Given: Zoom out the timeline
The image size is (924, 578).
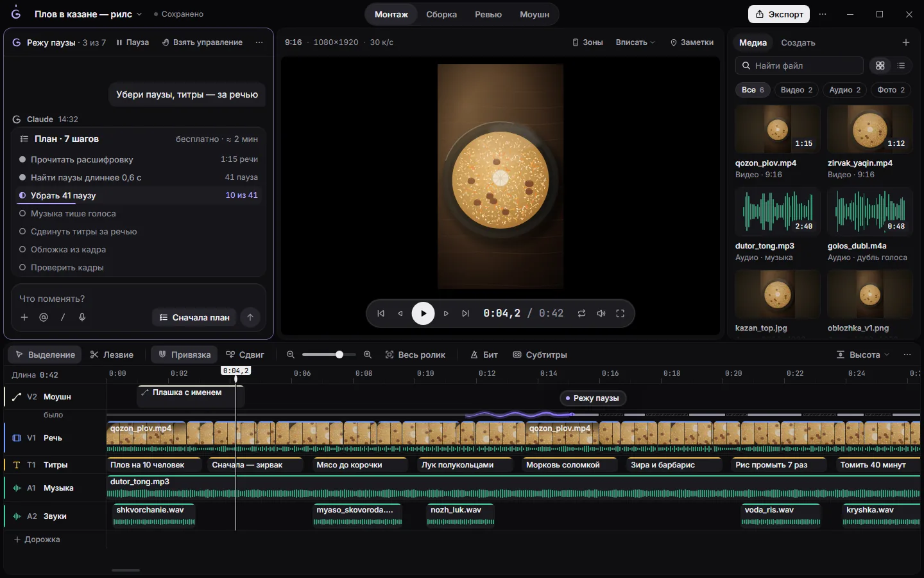Looking at the screenshot, I should pyautogui.click(x=291, y=355).
